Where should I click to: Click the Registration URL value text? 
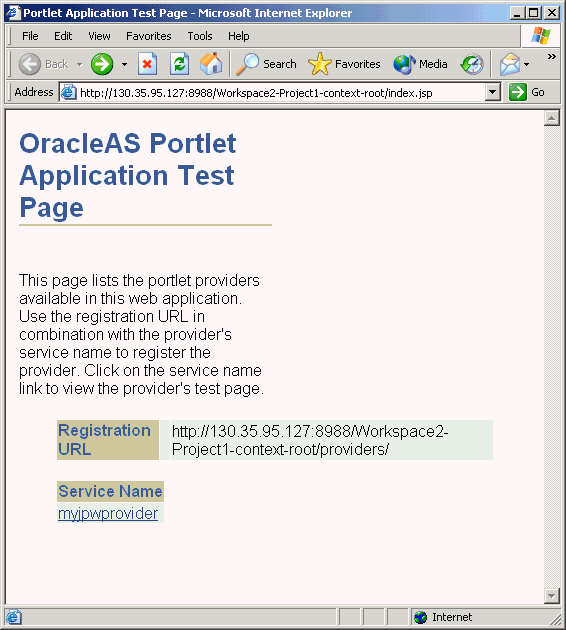tap(310, 440)
